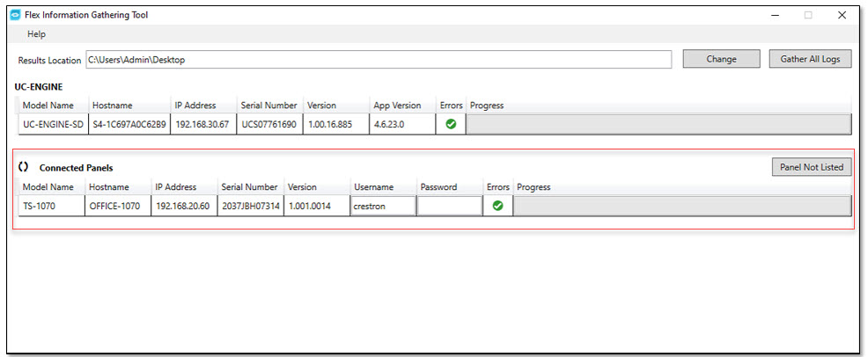Click the UC-ENGINE green error status checkmark
Viewport: 868px width, 357px height.
pos(451,124)
